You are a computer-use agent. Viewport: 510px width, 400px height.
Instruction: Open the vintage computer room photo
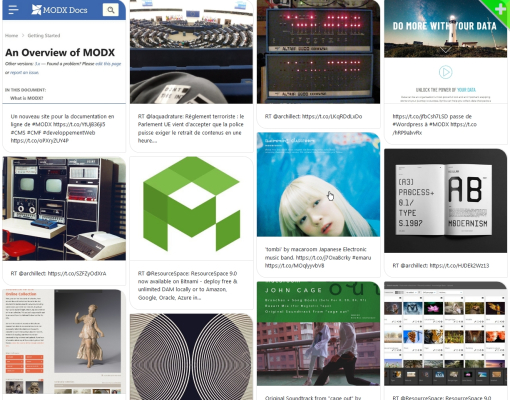coord(64,208)
